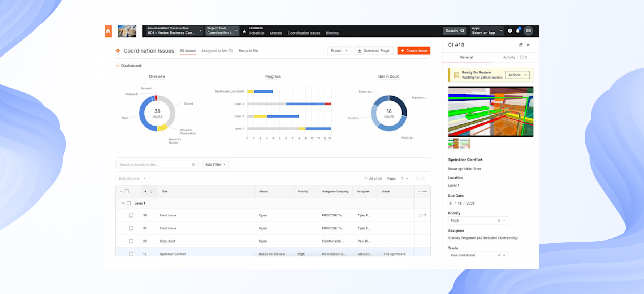The width and height of the screenshot is (644, 294).
Task: Check the box for issue 18 Sprinkler Conflict
Action: pos(131,254)
